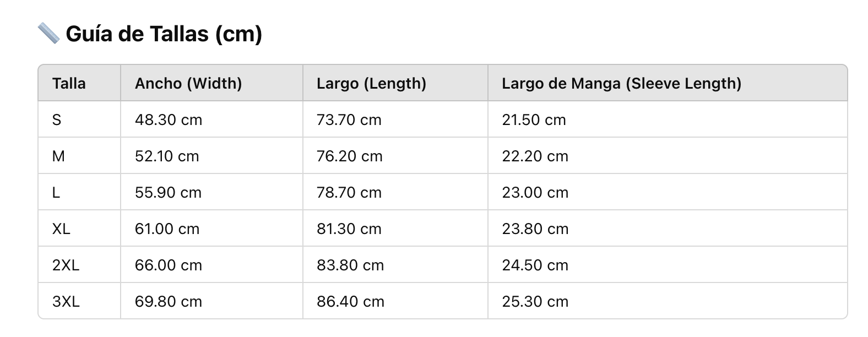Screen dimensions: 868x337
Task: Select the 3XL size row label
Action: pos(66,302)
